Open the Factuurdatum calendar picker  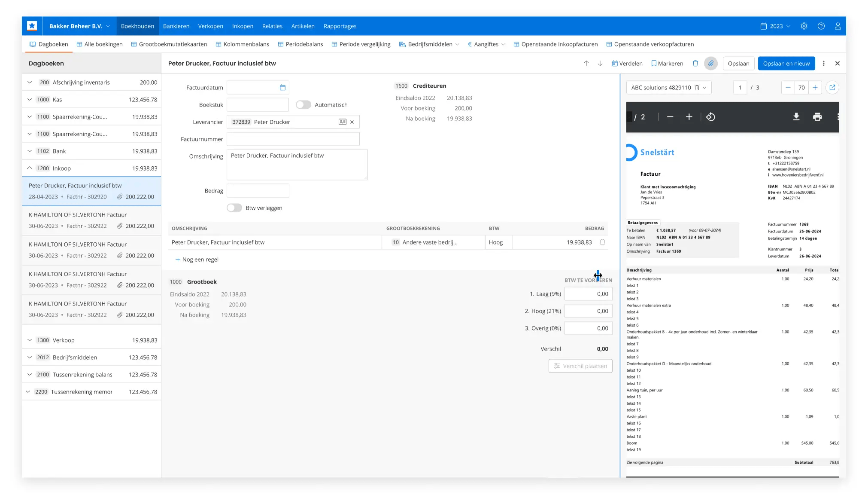pyautogui.click(x=282, y=88)
